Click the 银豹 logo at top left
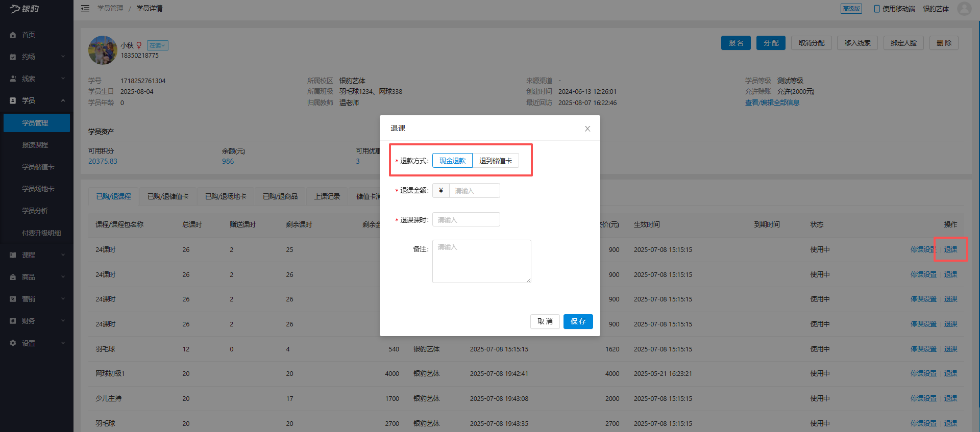This screenshot has width=980, height=432. tap(24, 9)
